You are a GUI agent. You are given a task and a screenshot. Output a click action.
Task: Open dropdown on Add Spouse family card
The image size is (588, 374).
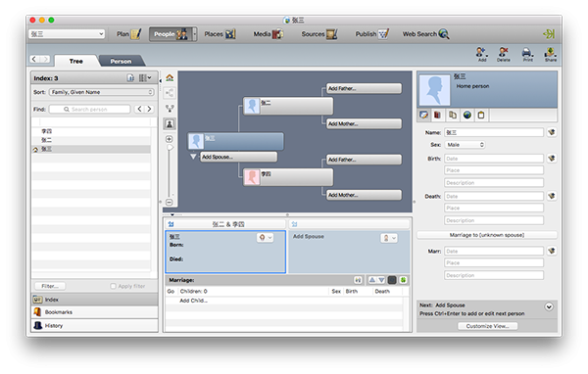[389, 238]
